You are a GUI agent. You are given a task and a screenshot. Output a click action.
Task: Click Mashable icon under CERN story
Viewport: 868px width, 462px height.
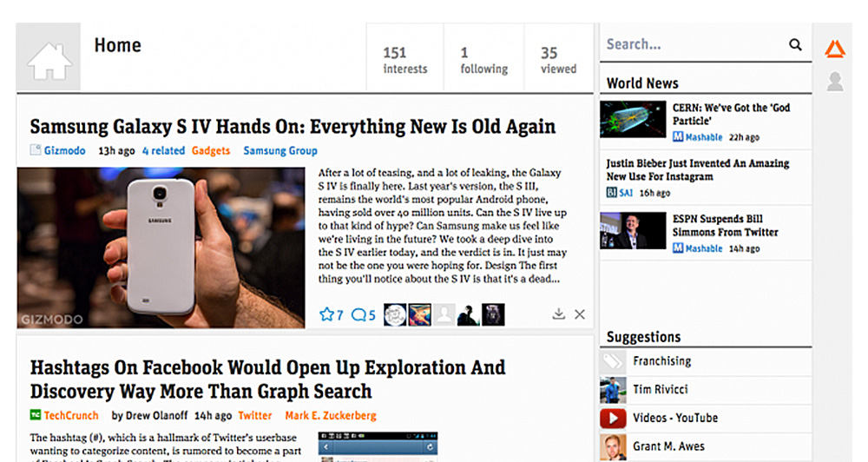678,136
